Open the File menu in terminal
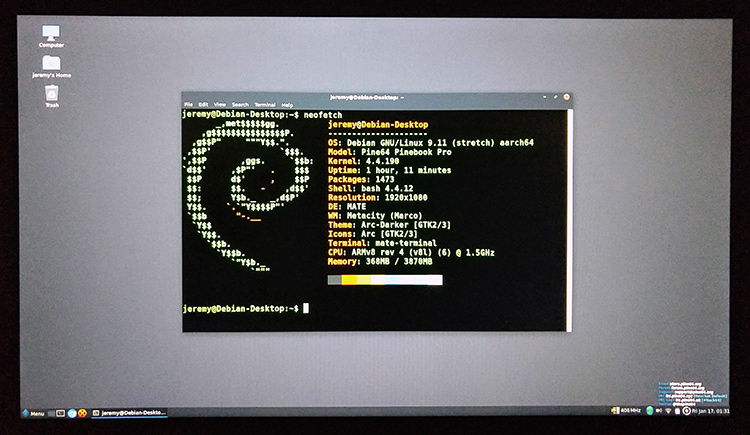This screenshot has height=435, width=750. pos(188,104)
